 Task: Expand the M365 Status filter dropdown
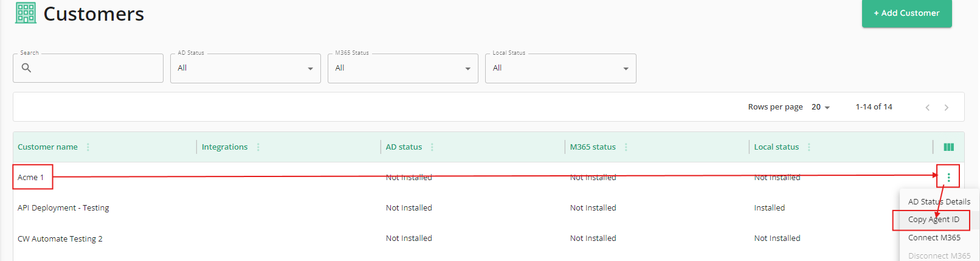[403, 68]
